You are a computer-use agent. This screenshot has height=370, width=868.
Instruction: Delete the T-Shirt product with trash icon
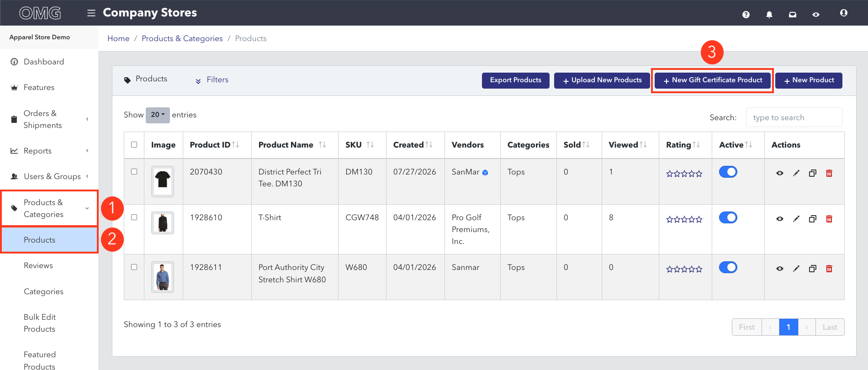coord(829,219)
